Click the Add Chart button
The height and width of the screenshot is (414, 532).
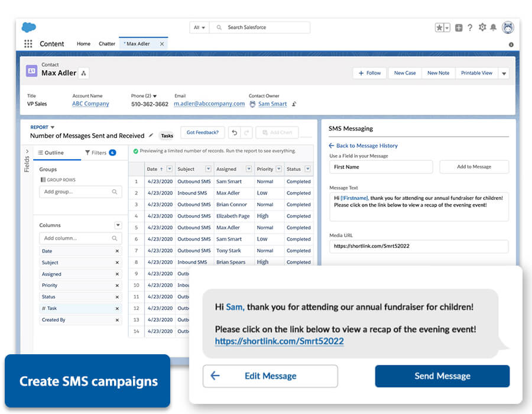pyautogui.click(x=277, y=132)
